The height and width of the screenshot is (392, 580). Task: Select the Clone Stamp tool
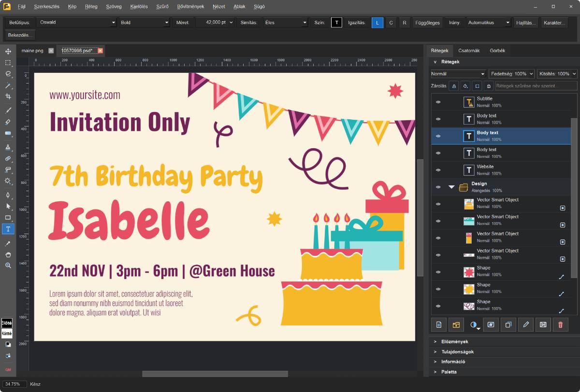point(8,147)
